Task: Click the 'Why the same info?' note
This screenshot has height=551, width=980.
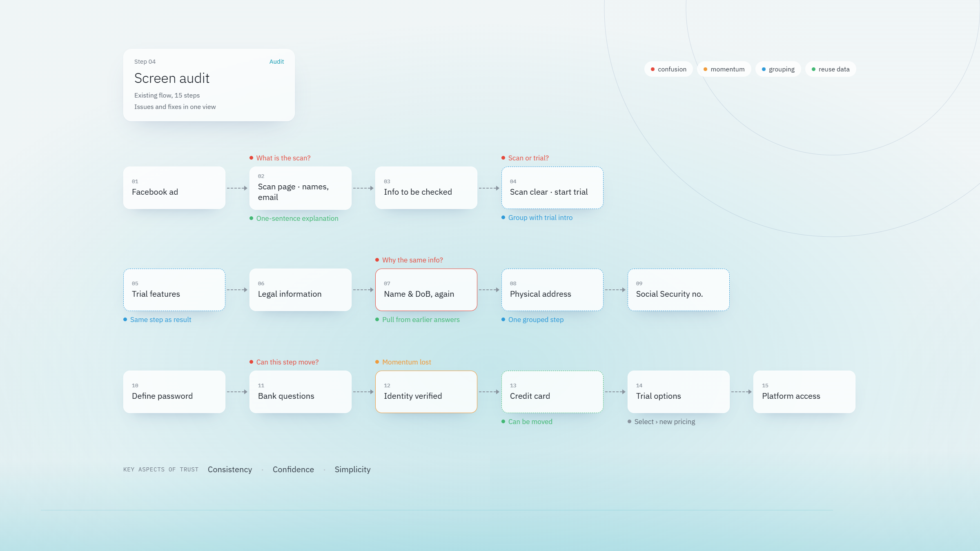Action: pos(409,260)
